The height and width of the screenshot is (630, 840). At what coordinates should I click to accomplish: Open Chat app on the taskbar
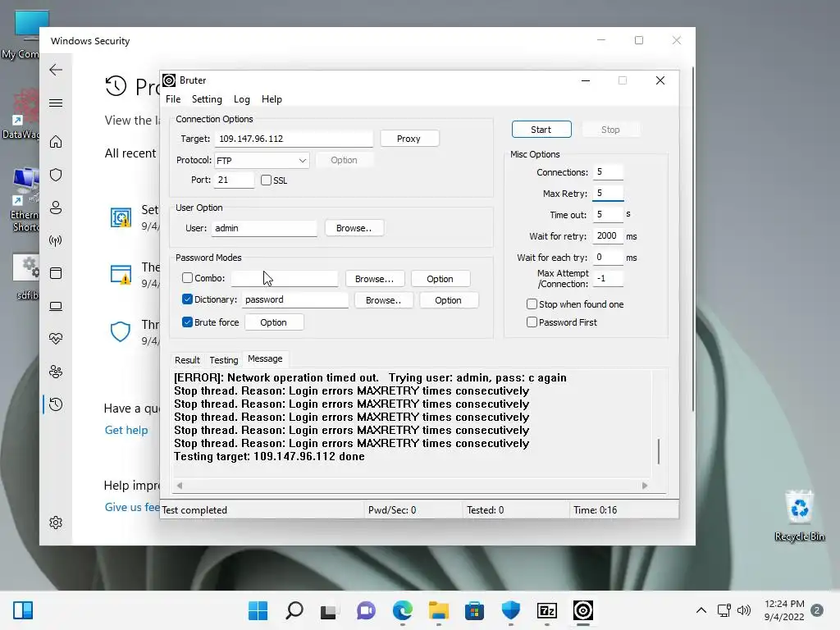click(x=366, y=610)
